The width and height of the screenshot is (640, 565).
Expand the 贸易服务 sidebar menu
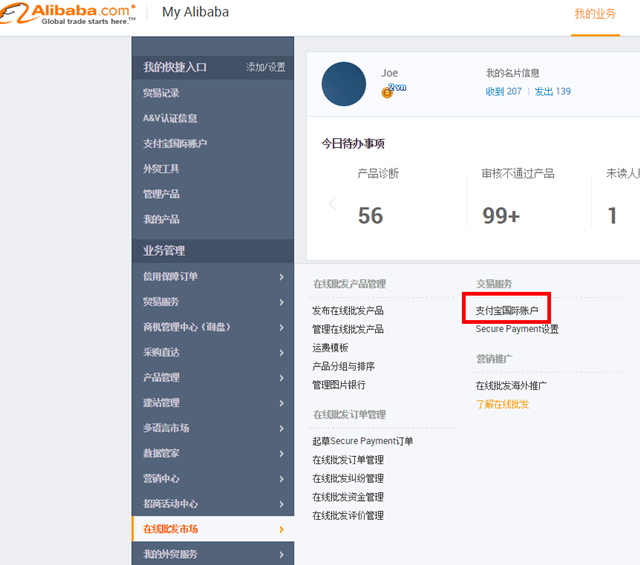click(x=161, y=301)
